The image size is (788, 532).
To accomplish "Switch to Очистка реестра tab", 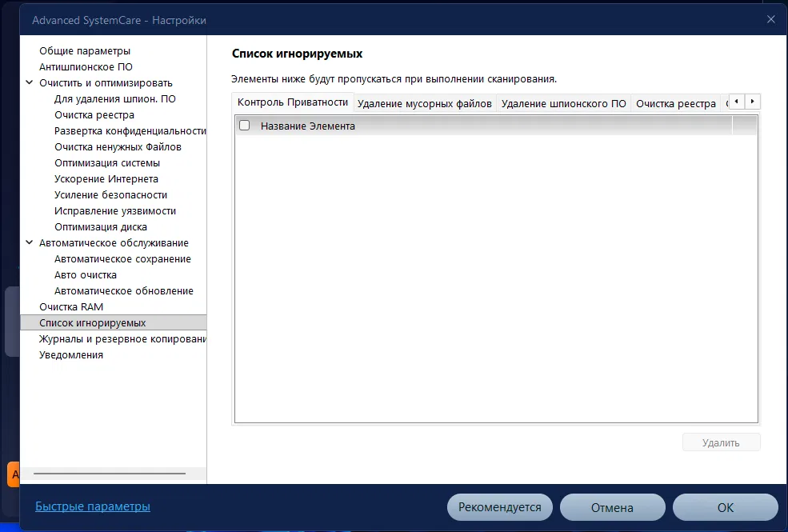I will click(676, 103).
